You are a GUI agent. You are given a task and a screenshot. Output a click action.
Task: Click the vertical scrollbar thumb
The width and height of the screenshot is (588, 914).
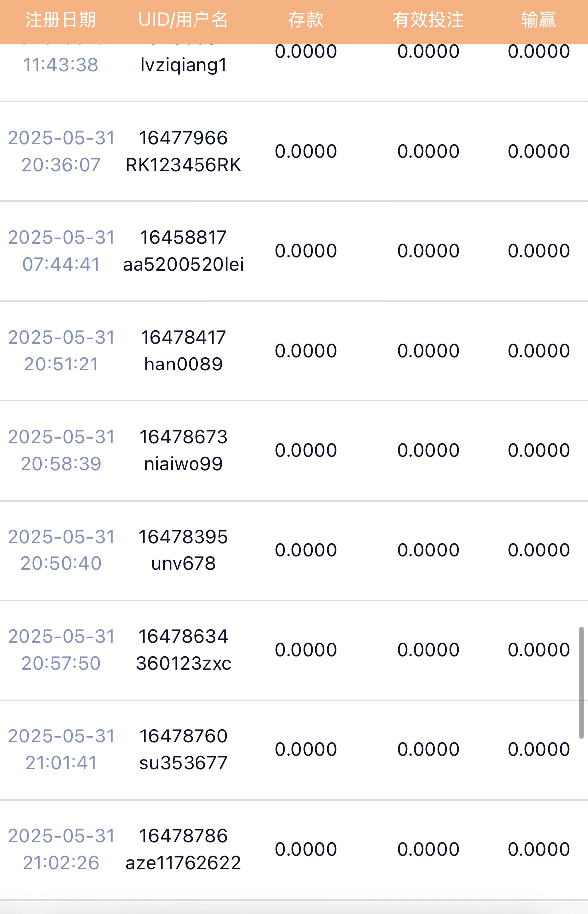(581, 682)
